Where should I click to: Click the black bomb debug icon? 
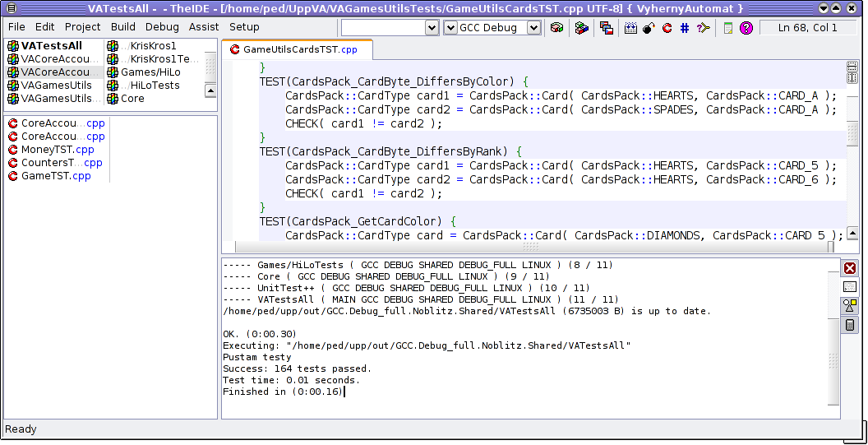coord(648,28)
